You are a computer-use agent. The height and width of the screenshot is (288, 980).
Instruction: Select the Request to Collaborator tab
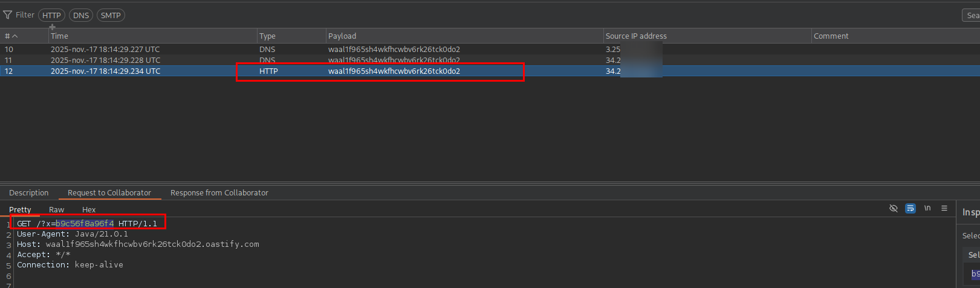[x=109, y=193]
